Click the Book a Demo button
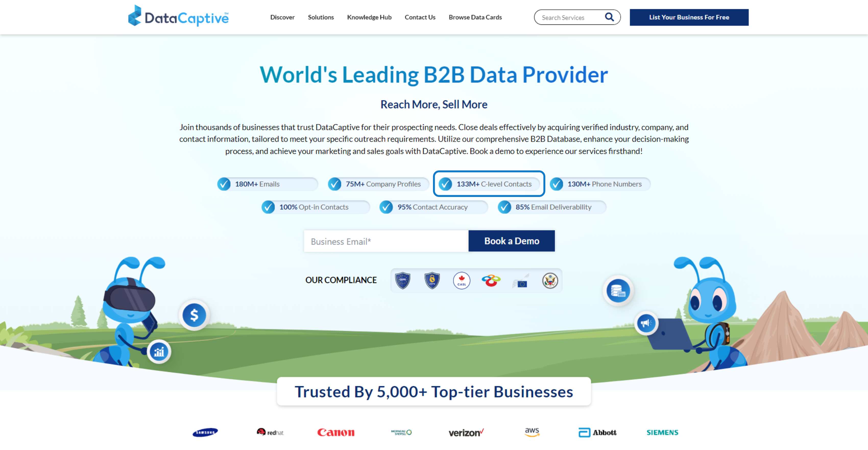Image resolution: width=868 pixels, height=450 pixels. pos(512,241)
